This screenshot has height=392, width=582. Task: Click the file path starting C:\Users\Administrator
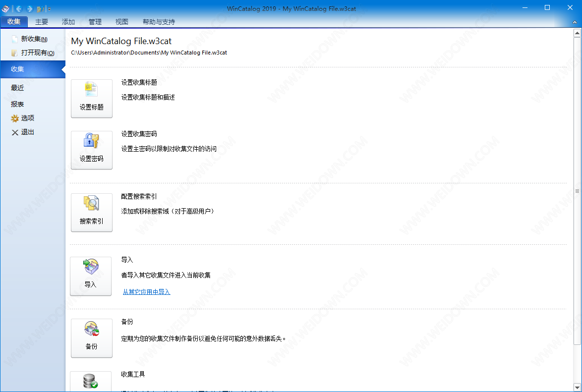pyautogui.click(x=149, y=53)
